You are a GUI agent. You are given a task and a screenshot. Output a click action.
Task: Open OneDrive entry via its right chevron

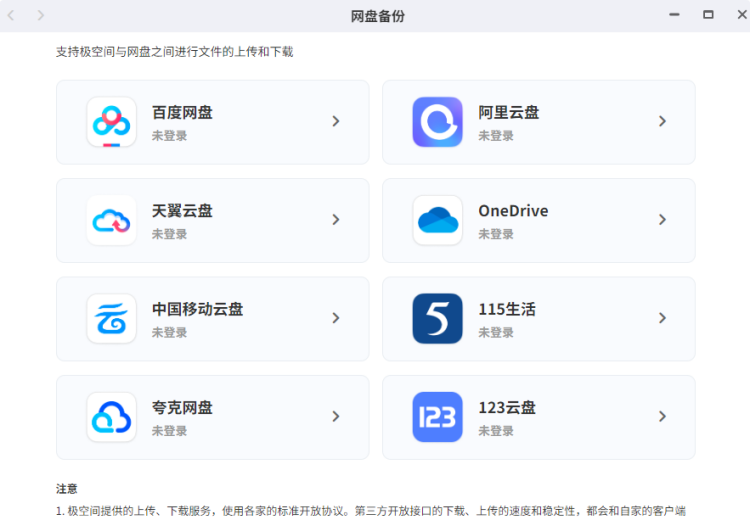coord(662,220)
